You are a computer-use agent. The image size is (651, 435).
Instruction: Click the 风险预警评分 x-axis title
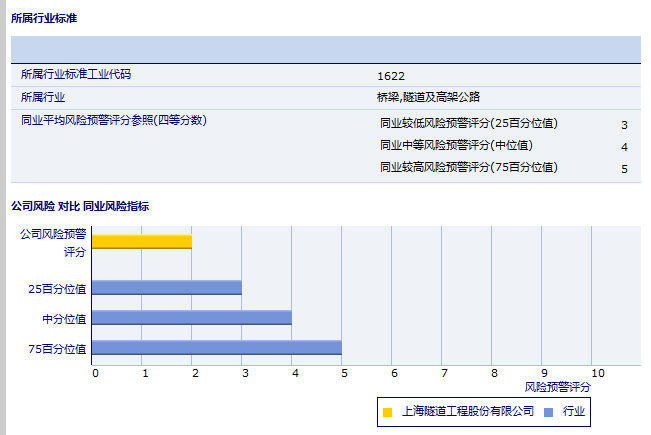pyautogui.click(x=557, y=386)
